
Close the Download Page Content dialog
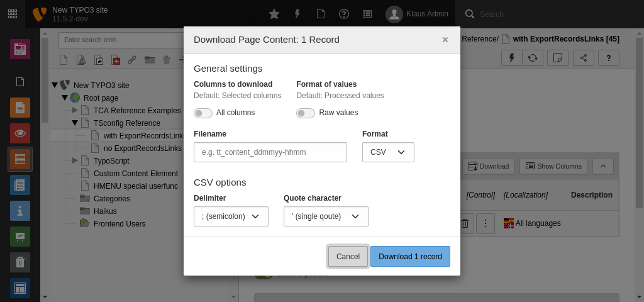click(445, 40)
